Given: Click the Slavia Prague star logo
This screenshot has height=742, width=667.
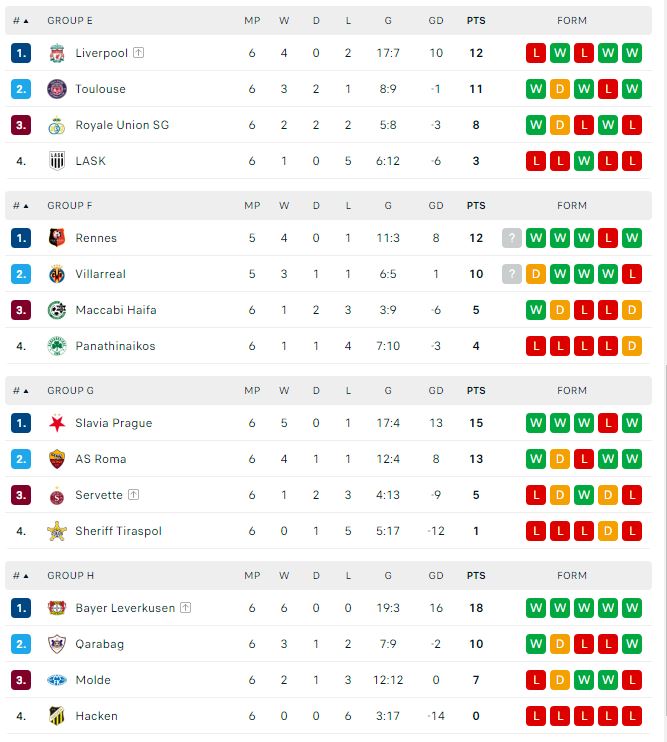Looking at the screenshot, I should (57, 423).
